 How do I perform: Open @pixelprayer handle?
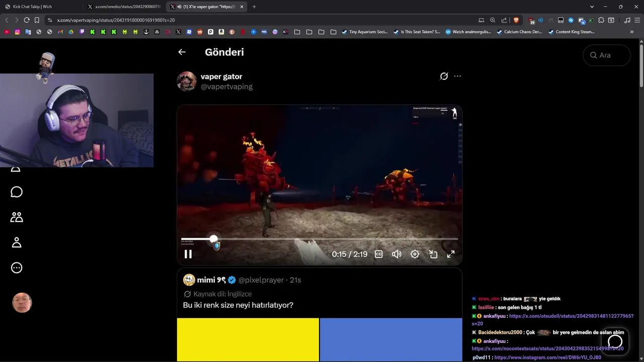pyautogui.click(x=261, y=280)
